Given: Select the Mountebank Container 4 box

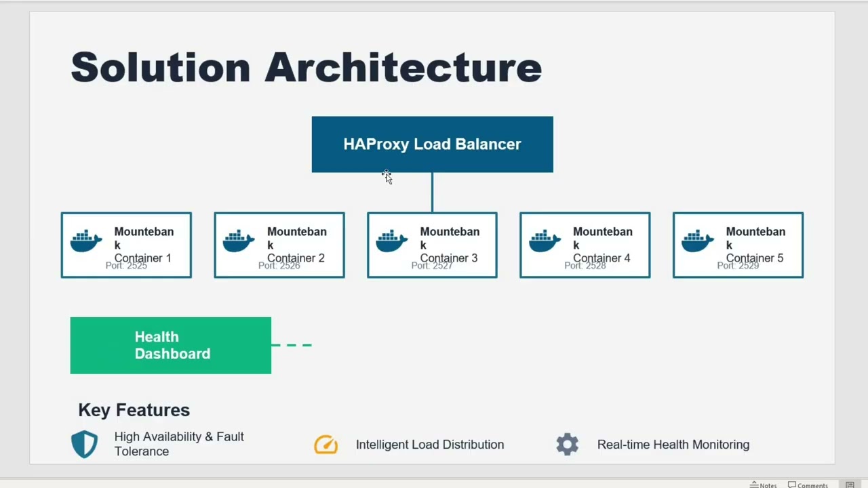Looking at the screenshot, I should tap(585, 245).
